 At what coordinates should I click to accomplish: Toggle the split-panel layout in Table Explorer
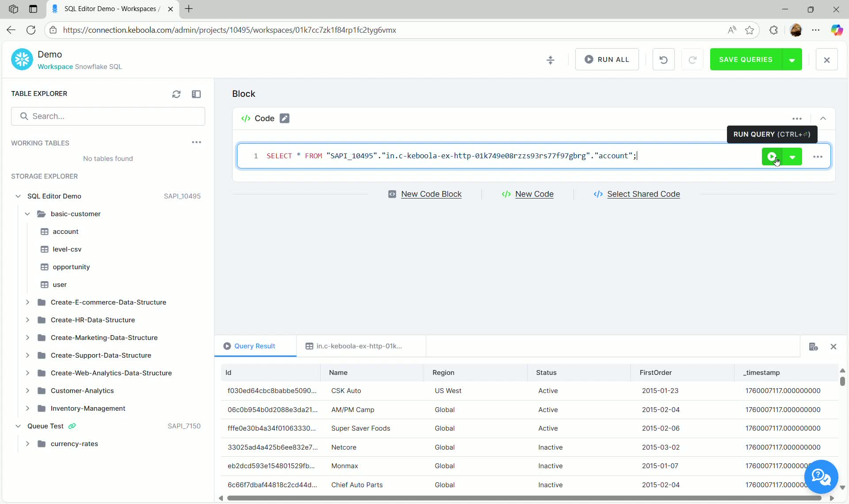197,94
